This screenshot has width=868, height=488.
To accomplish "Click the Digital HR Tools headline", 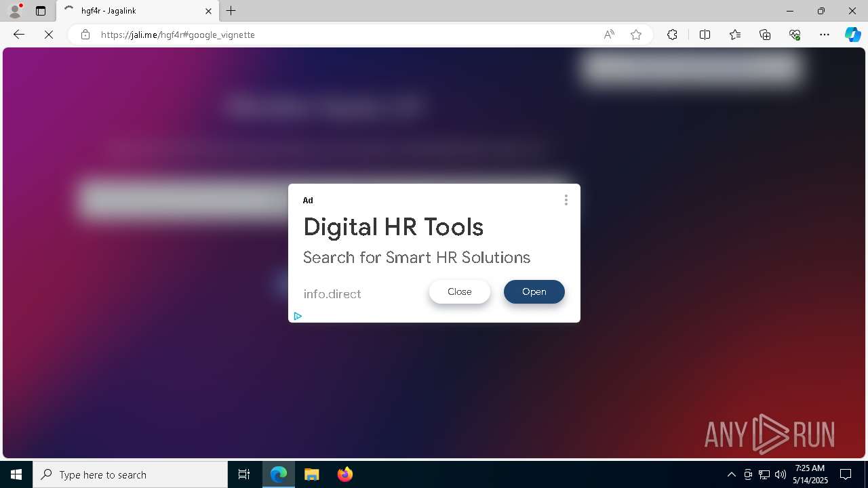I will (x=393, y=227).
